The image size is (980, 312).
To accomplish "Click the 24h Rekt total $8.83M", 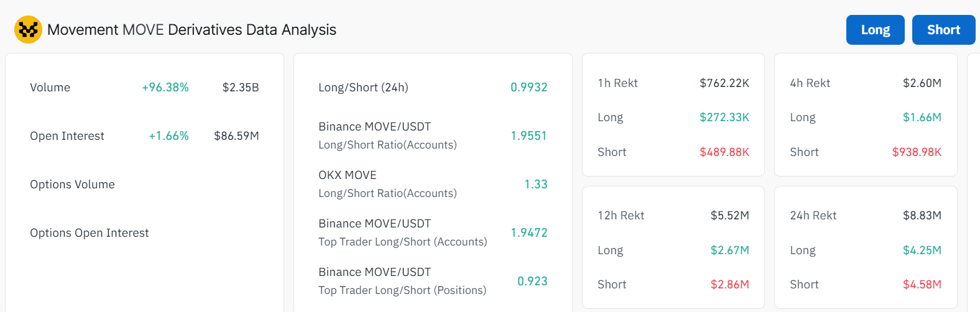I will coord(922,216).
